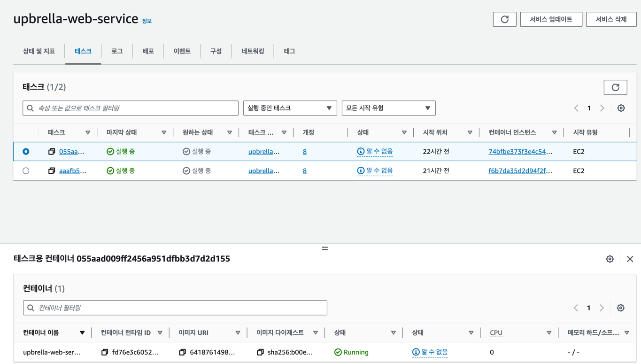Select radio button for task 055aa
Viewport: 641px width, 364px height.
point(26,152)
